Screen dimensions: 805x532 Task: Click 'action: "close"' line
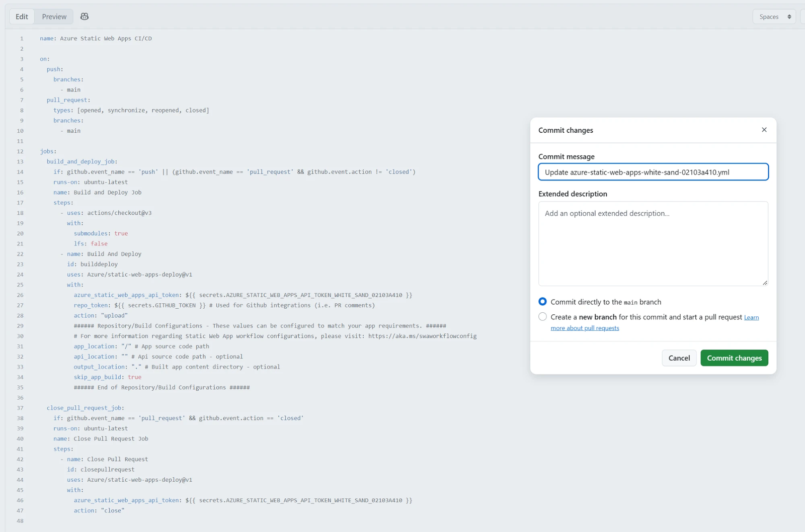pos(99,510)
